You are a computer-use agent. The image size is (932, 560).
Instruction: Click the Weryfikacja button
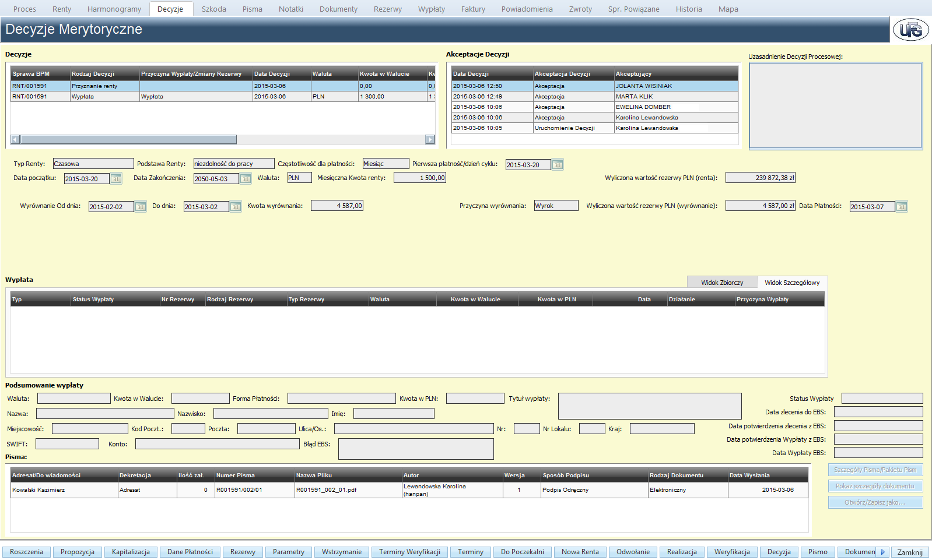pyautogui.click(x=732, y=552)
